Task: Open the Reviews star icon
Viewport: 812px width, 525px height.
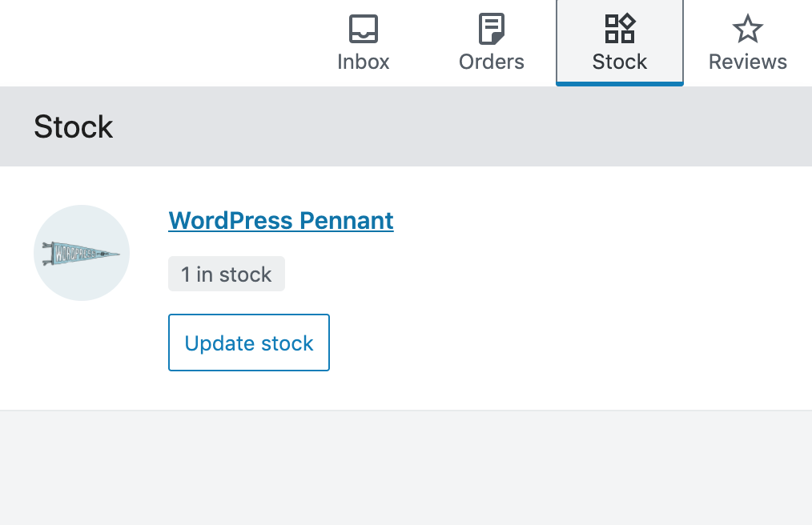Action: pos(748,29)
